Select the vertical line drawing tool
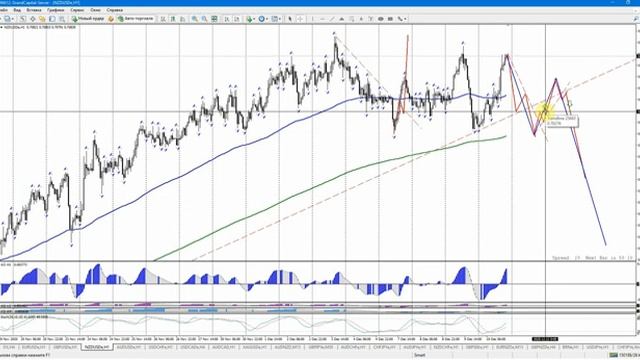This screenshot has height=360, width=640. [313, 19]
